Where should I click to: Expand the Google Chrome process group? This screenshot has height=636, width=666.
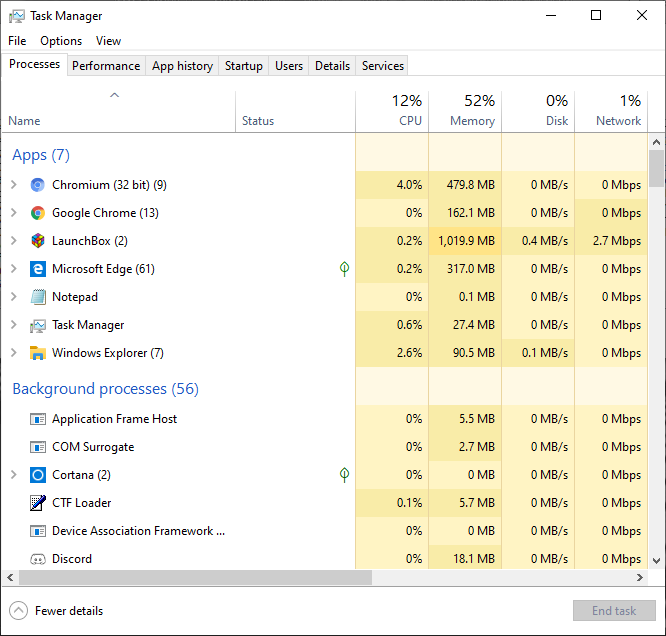point(14,213)
